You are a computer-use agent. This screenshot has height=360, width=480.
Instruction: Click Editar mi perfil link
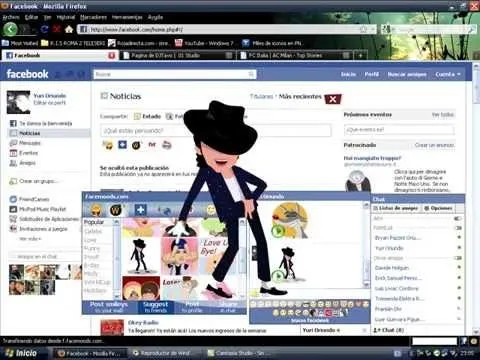click(50, 103)
